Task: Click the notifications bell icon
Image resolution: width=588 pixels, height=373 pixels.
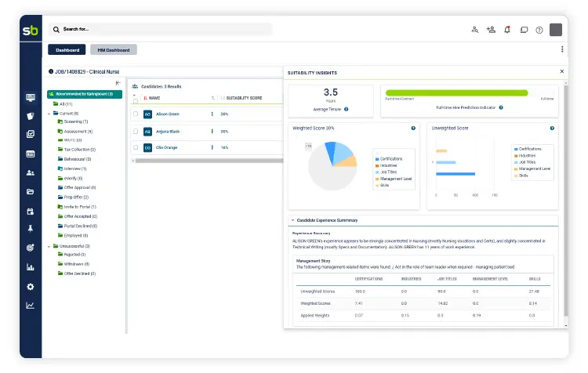Action: [507, 30]
